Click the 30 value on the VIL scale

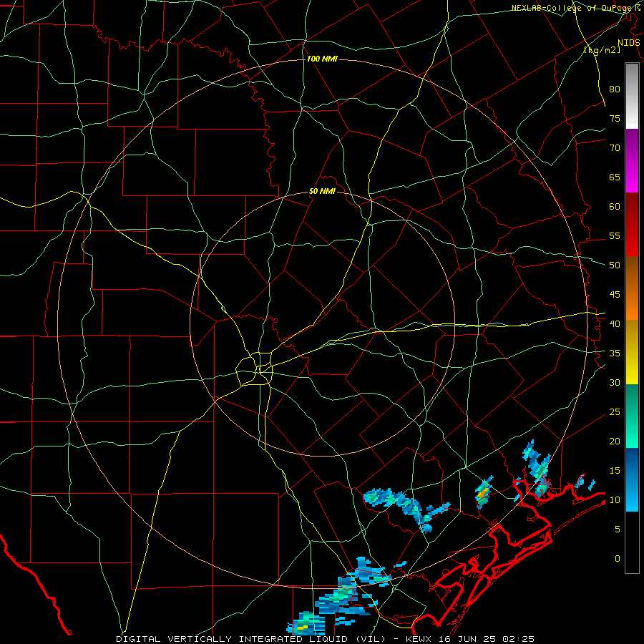coord(615,383)
